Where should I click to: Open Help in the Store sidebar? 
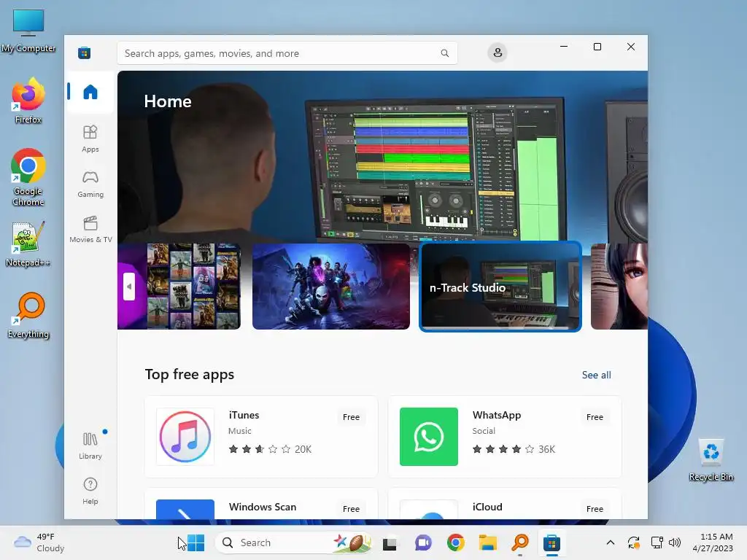pyautogui.click(x=90, y=491)
